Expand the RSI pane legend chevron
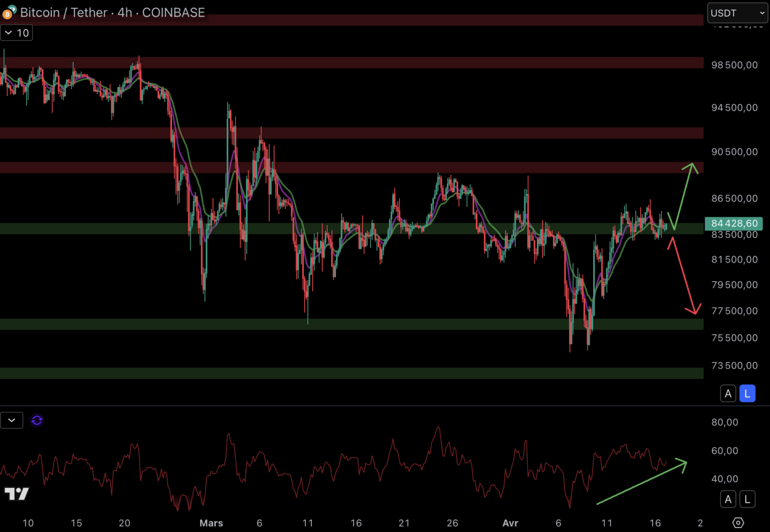770x532 pixels. coord(12,420)
